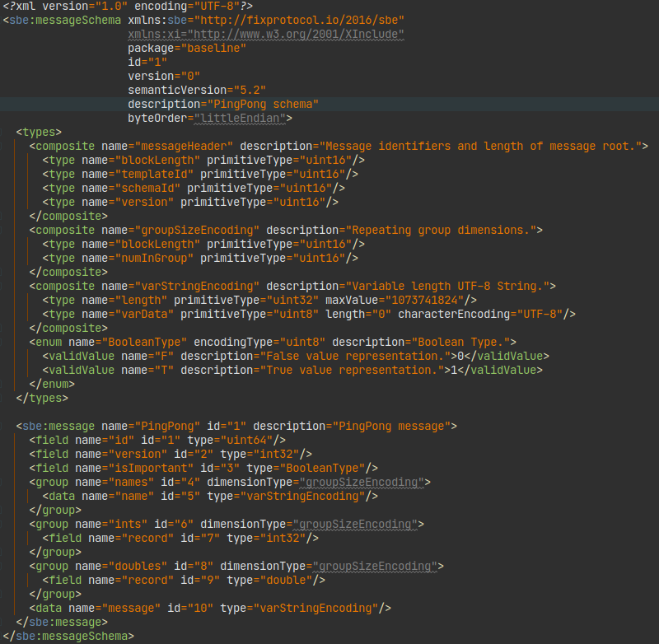The image size is (659, 644).
Task: Click the type name "schemaId"
Action: coord(147,189)
